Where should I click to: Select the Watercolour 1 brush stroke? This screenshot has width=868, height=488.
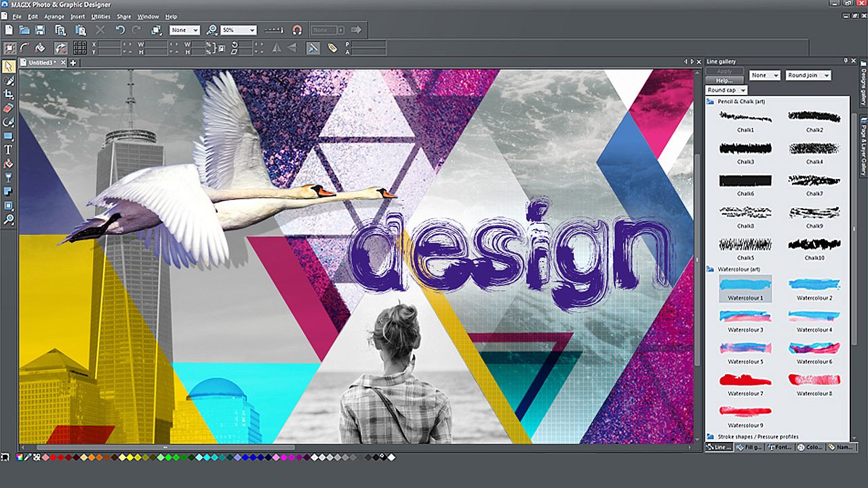[745, 289]
